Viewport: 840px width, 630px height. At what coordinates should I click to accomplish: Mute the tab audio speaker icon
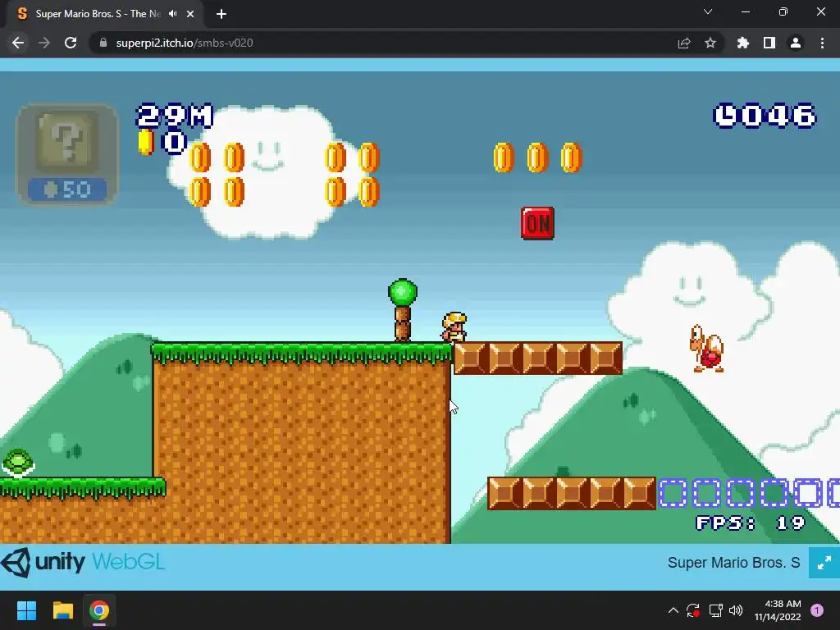coord(172,14)
